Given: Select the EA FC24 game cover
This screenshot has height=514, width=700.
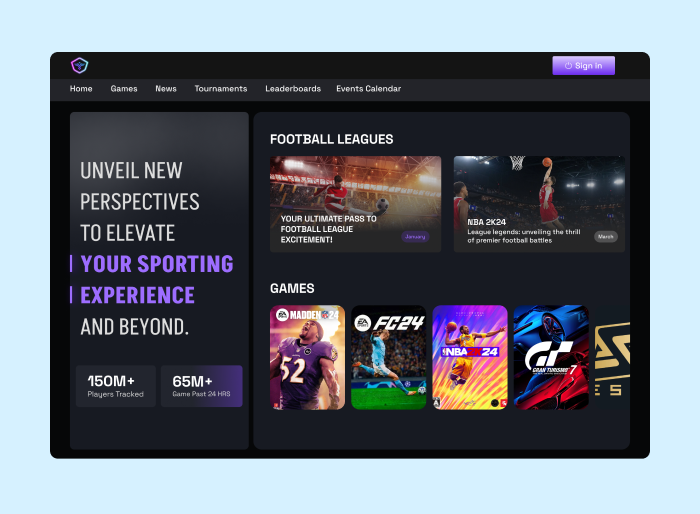Looking at the screenshot, I should 388,357.
